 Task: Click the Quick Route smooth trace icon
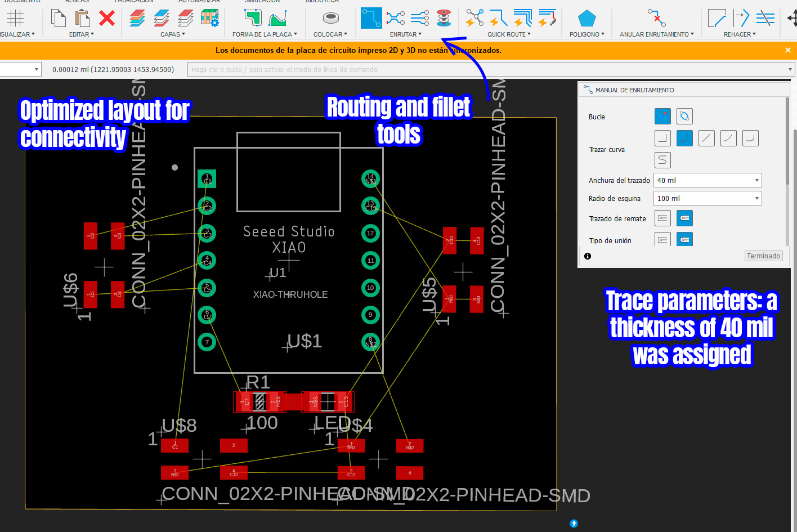(x=547, y=18)
